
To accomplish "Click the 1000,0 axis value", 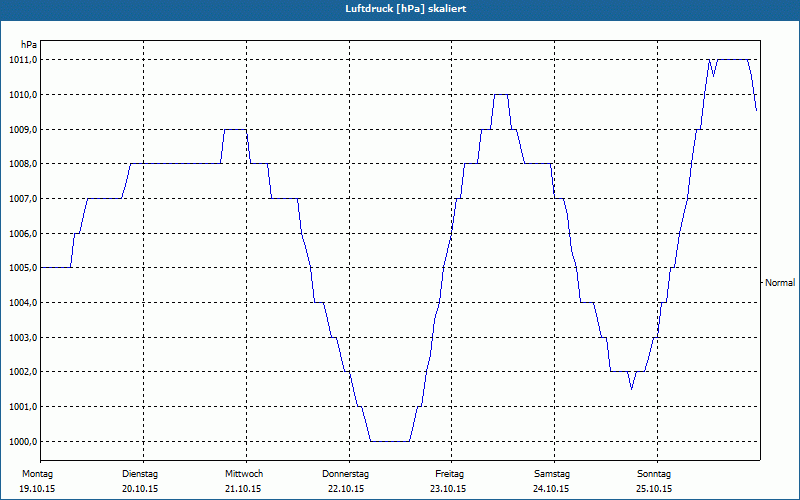I will click(x=23, y=441).
